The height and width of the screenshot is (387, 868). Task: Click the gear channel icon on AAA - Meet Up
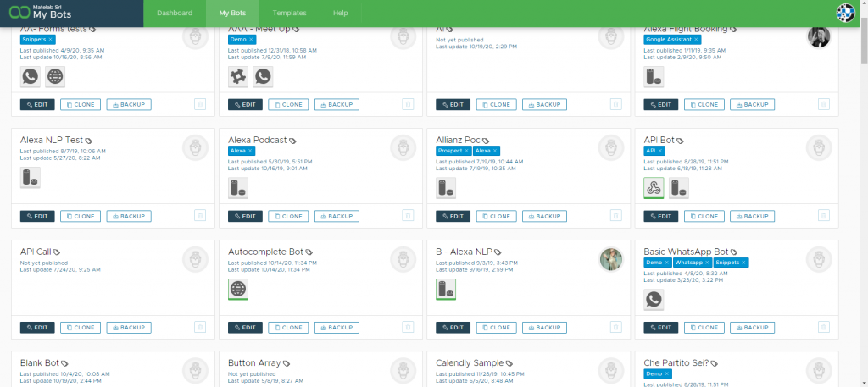(x=238, y=77)
